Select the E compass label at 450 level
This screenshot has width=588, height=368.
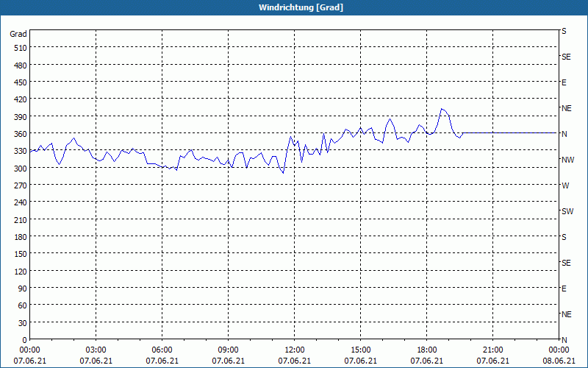tap(564, 82)
